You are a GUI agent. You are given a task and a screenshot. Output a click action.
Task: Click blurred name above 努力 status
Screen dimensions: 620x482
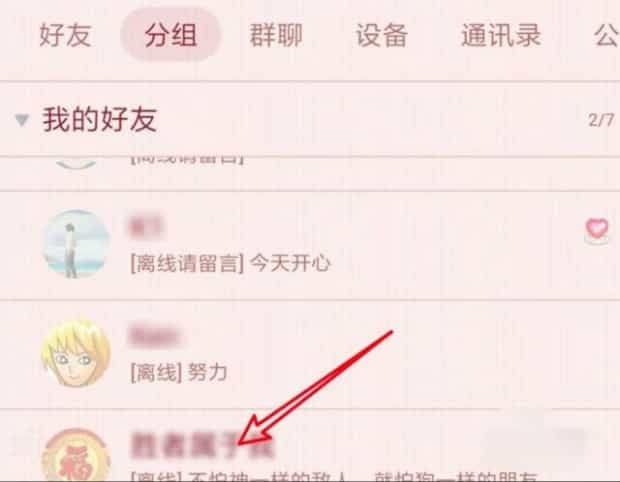coord(154,336)
